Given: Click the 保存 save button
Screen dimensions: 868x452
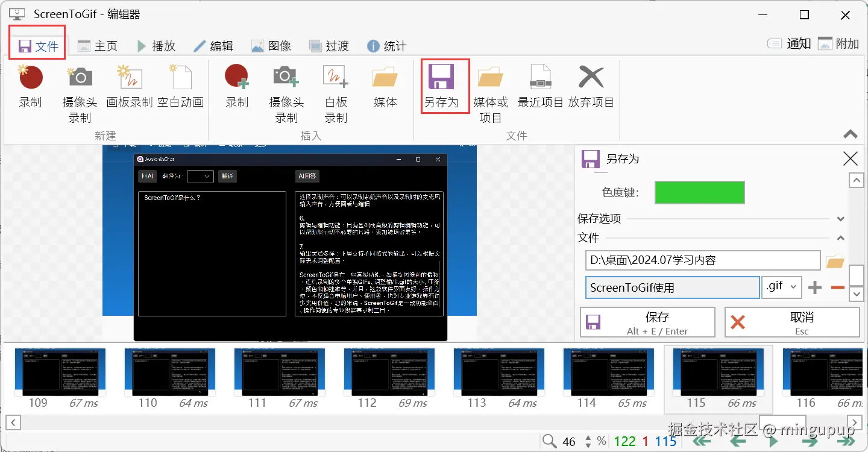Looking at the screenshot, I should (x=647, y=322).
